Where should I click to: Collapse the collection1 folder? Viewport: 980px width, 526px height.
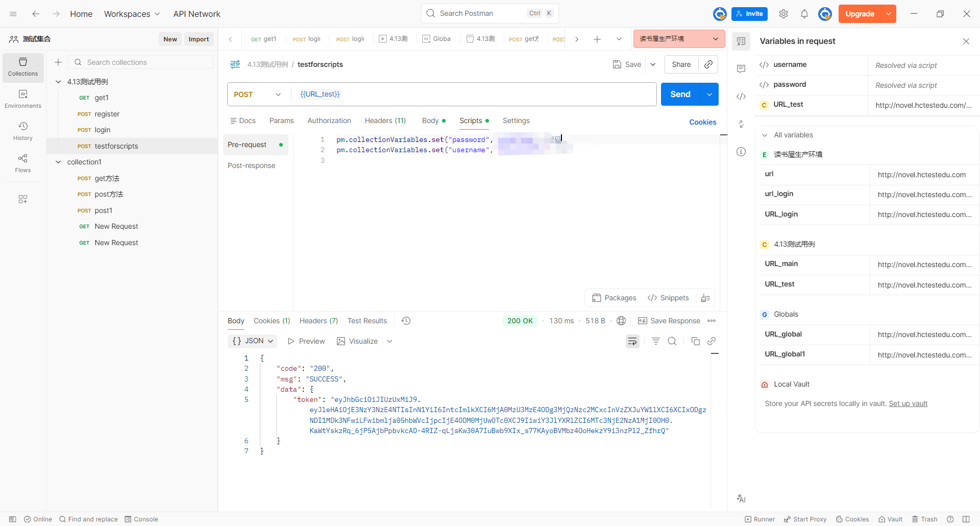click(58, 162)
